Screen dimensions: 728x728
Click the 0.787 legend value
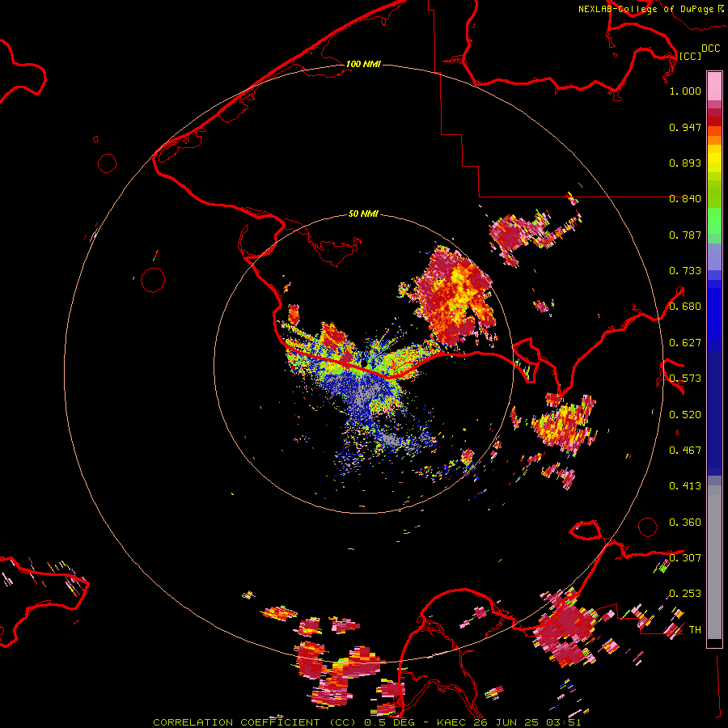(x=685, y=235)
